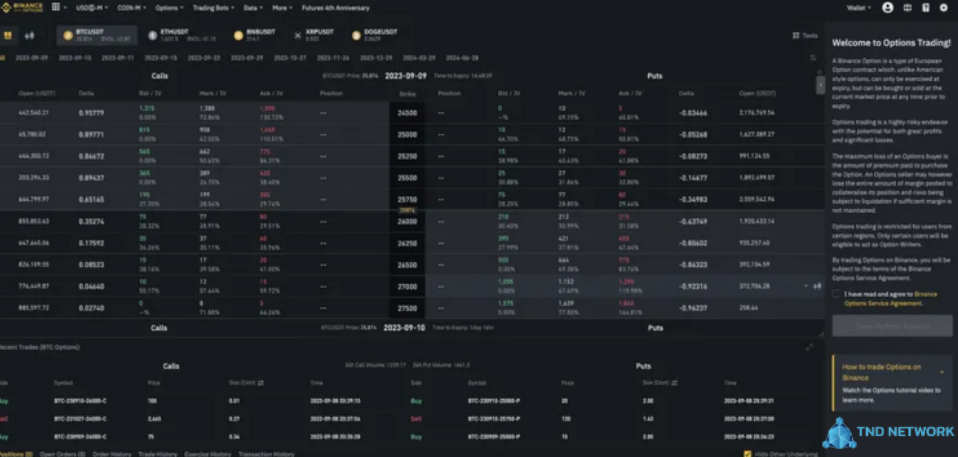Open Futures 4th Anniversary link
Viewport: 958px width, 457px height.
(x=335, y=7)
